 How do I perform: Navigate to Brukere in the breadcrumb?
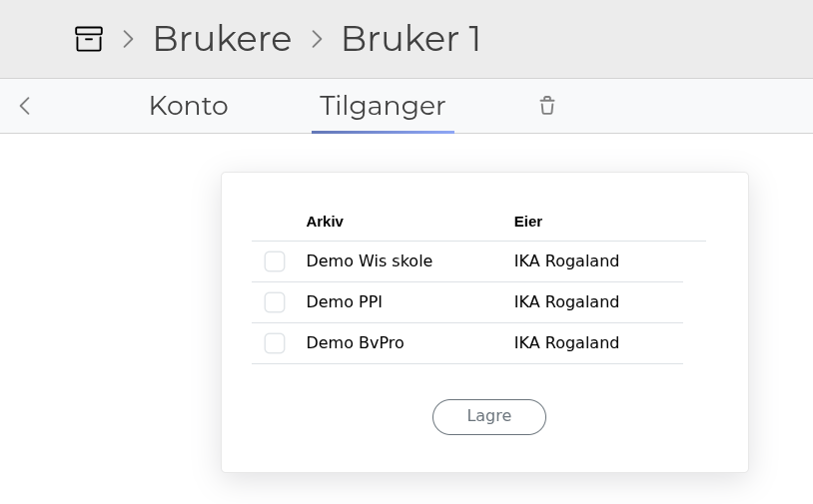point(223,39)
